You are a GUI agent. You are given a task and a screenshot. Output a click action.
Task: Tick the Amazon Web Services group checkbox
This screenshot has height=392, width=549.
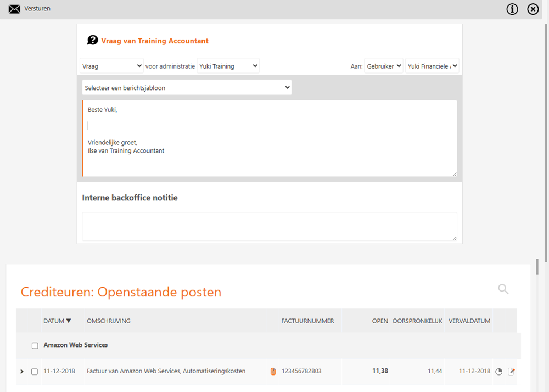tap(35, 345)
